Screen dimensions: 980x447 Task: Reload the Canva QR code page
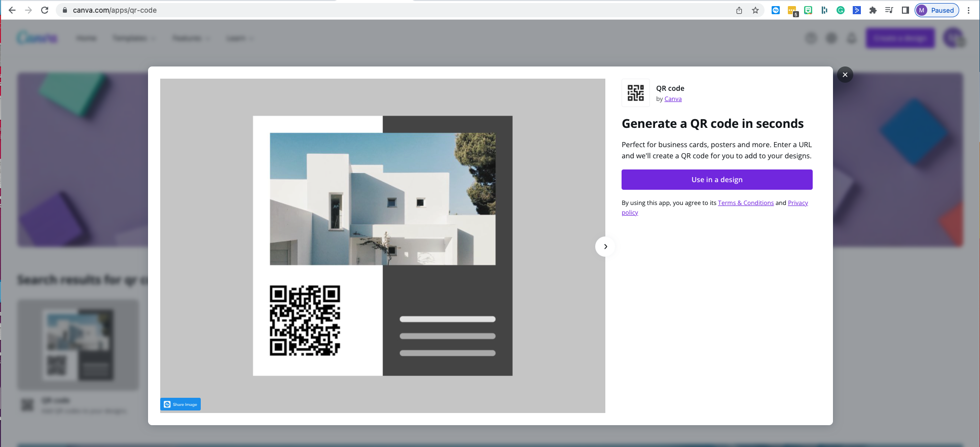coord(45,10)
